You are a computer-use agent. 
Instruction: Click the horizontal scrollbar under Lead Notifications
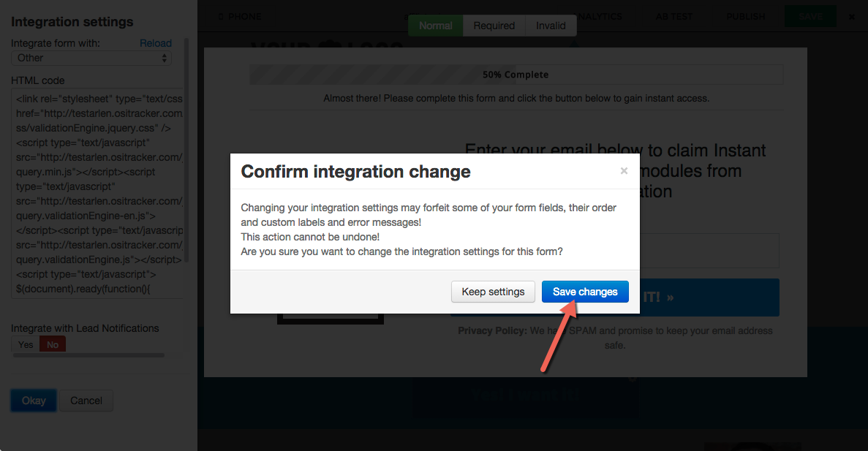[x=88, y=355]
